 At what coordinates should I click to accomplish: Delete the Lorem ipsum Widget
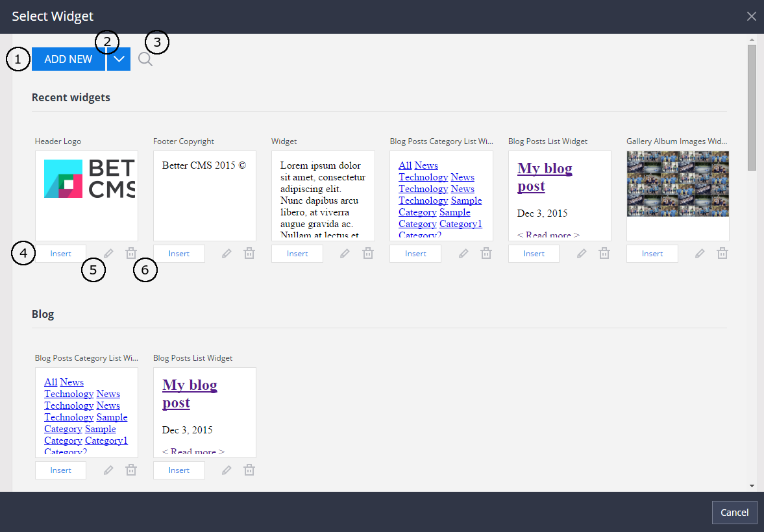367,253
